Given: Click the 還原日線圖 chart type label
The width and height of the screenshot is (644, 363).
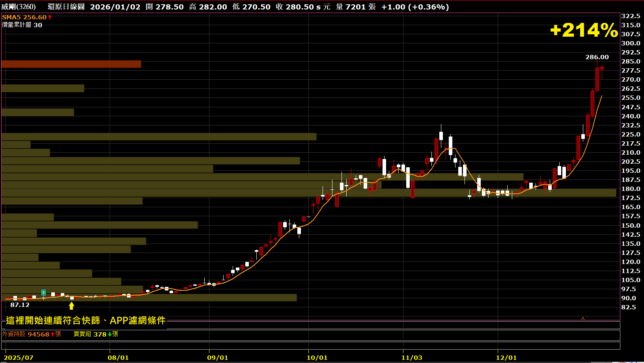Looking at the screenshot, I should (66, 7).
